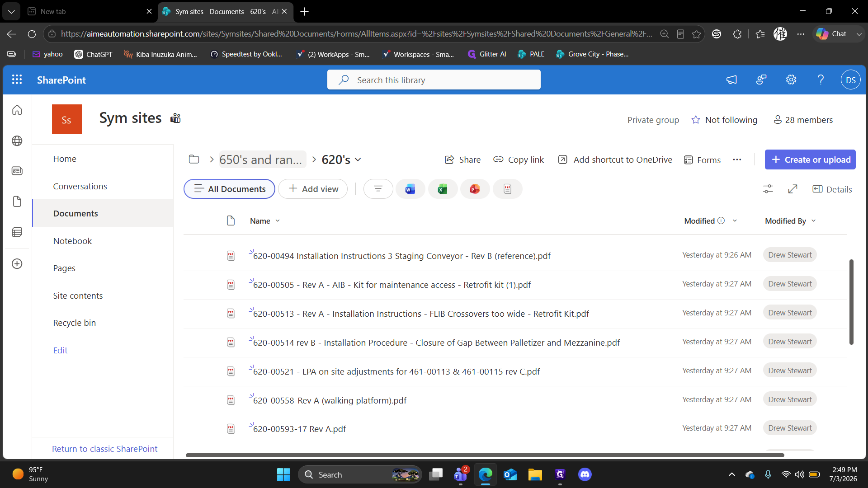
Task: Open the filter lines button next to Add view
Action: (378, 189)
